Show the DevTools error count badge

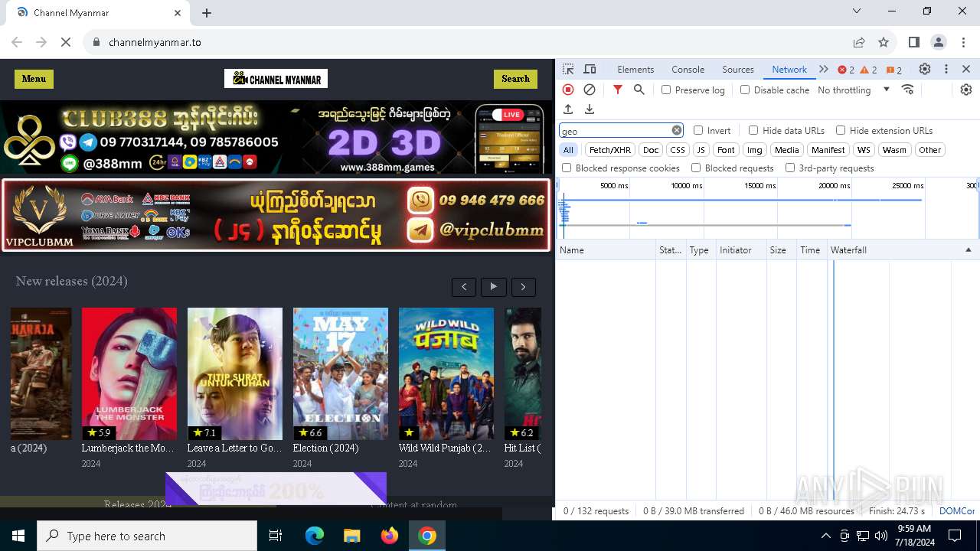click(846, 70)
